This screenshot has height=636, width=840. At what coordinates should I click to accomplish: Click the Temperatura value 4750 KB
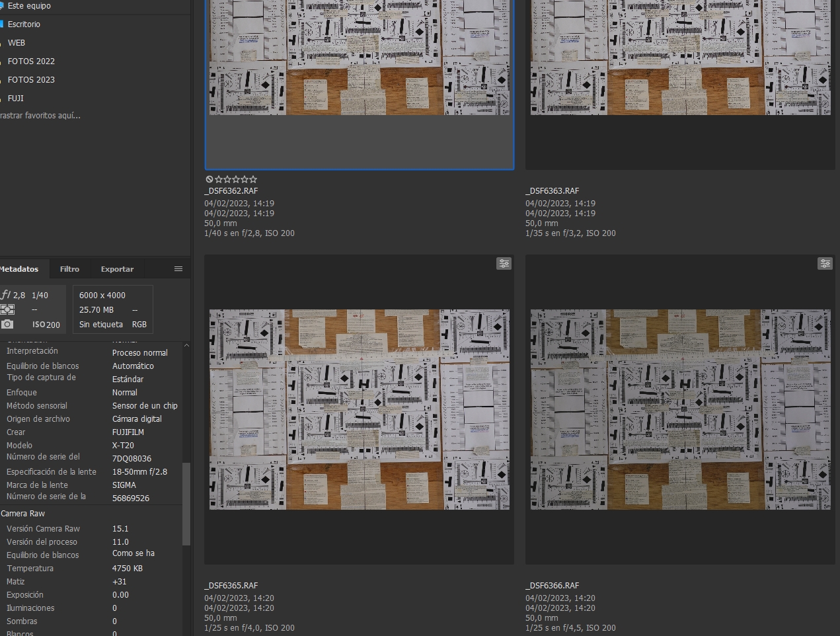click(128, 569)
